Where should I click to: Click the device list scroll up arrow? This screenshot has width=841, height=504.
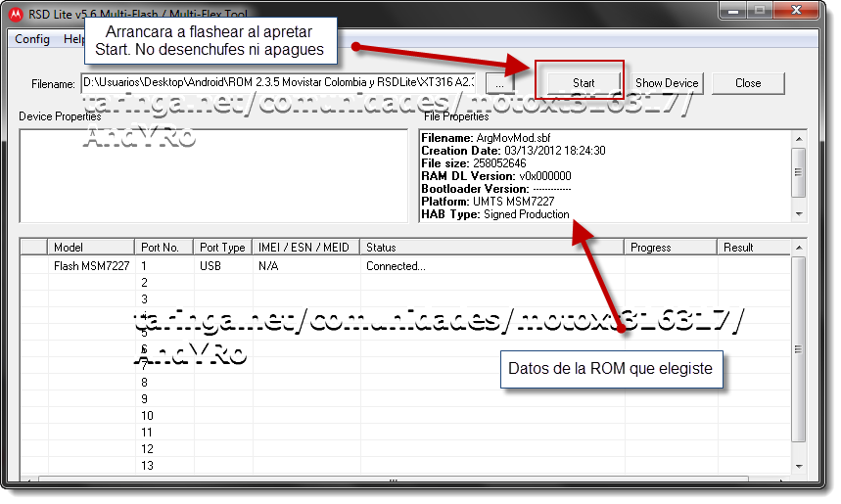799,248
